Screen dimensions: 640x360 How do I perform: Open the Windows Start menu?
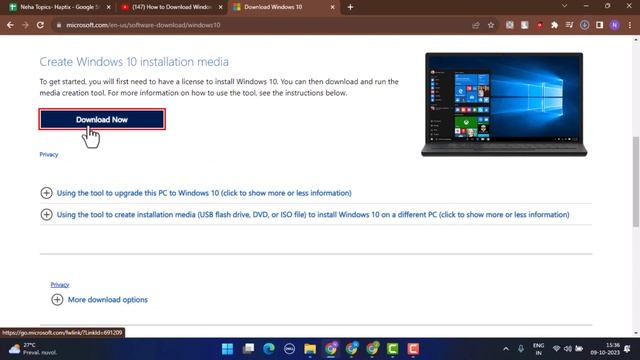point(227,349)
